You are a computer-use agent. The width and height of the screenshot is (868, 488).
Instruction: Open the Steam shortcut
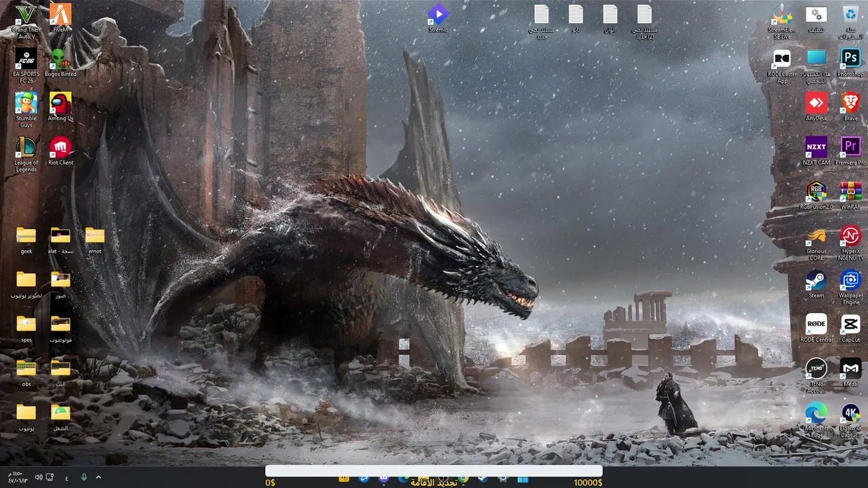(x=816, y=283)
